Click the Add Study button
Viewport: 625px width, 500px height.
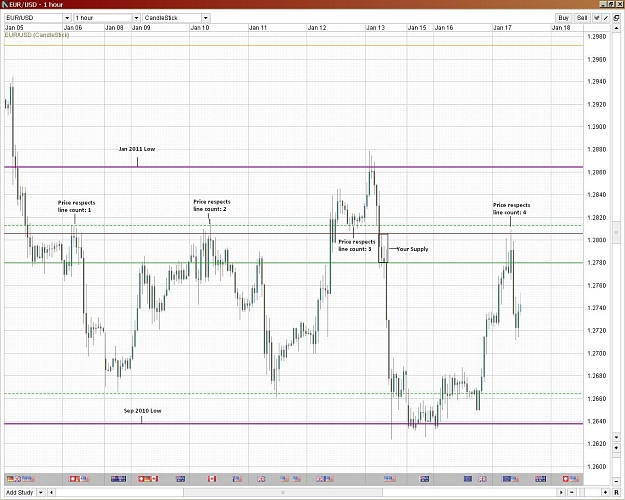pos(20,493)
